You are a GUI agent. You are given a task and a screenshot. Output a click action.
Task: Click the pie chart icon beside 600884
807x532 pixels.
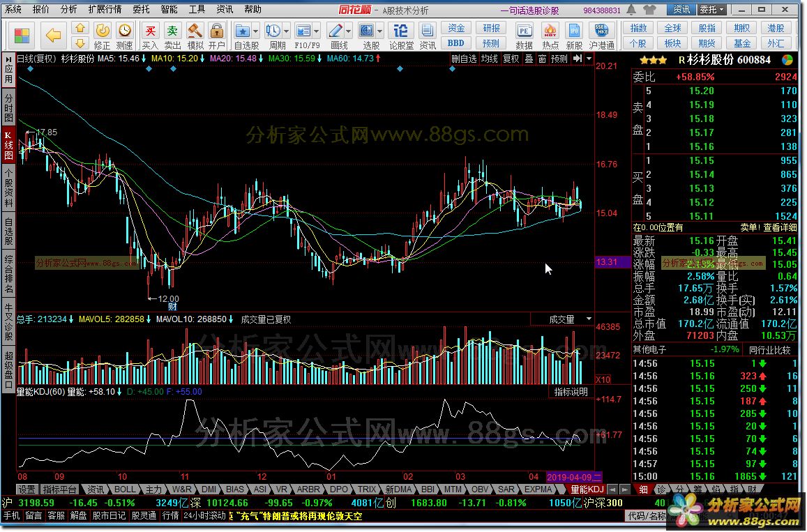(787, 60)
